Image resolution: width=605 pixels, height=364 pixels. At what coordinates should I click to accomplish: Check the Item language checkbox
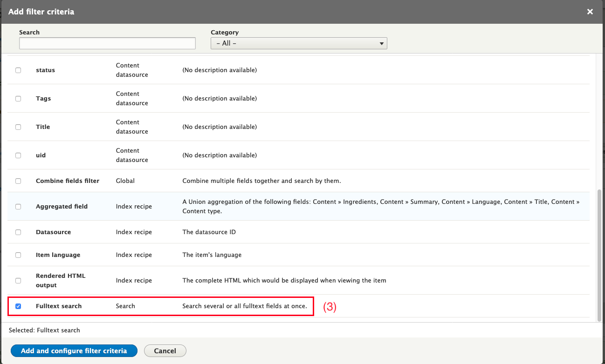pos(18,255)
